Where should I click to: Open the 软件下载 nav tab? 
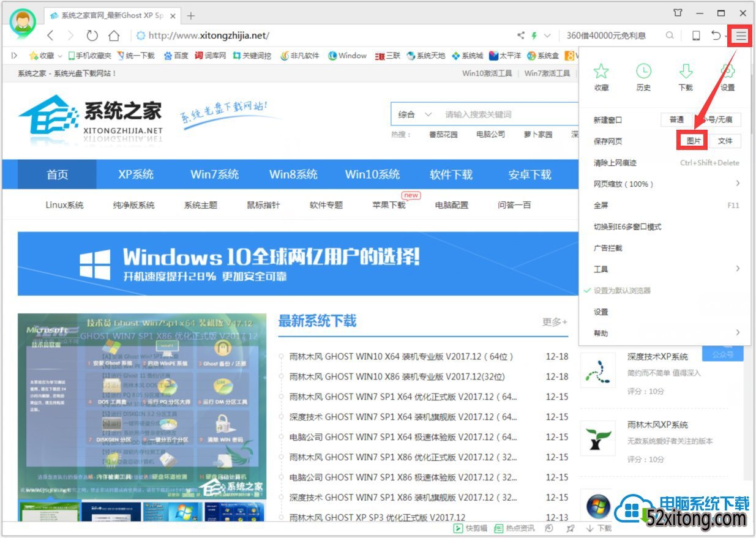click(451, 174)
